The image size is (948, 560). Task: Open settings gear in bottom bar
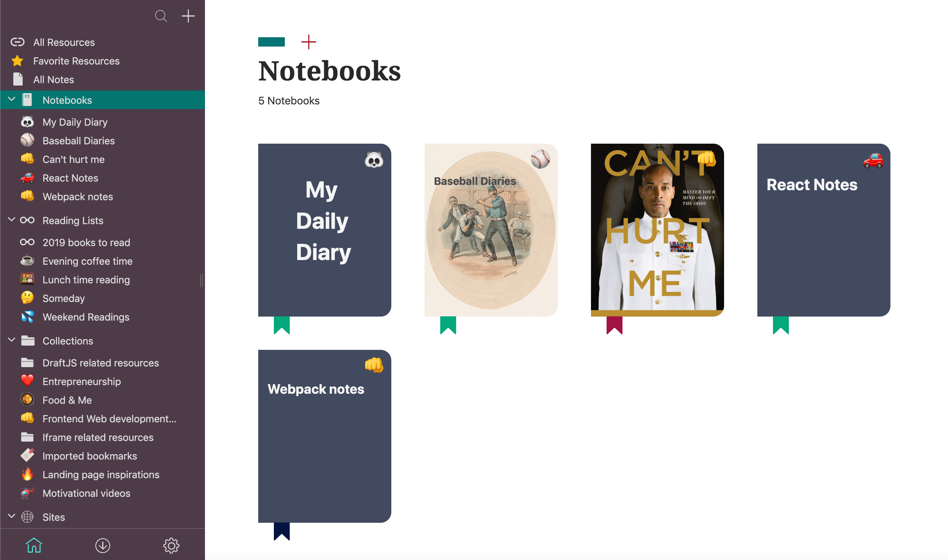(x=171, y=545)
